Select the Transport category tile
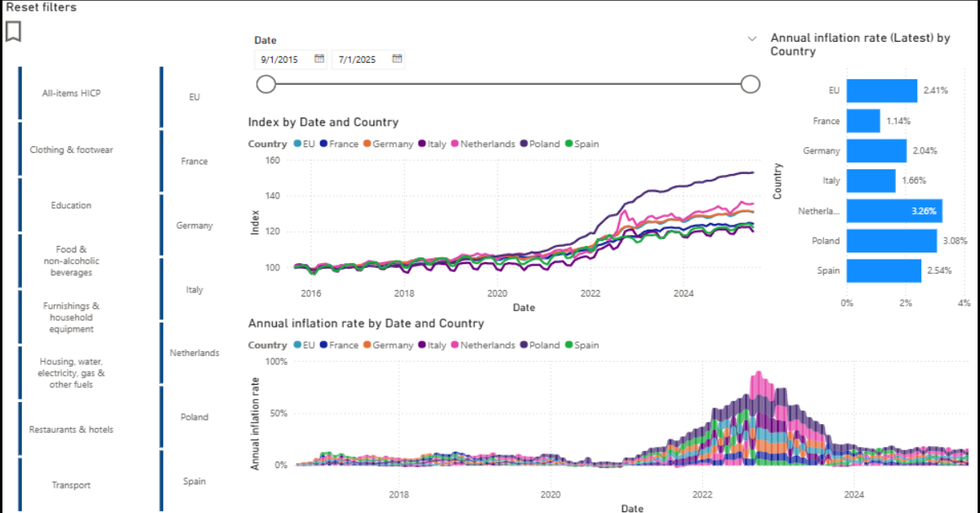This screenshot has width=980, height=513. pyautogui.click(x=71, y=484)
